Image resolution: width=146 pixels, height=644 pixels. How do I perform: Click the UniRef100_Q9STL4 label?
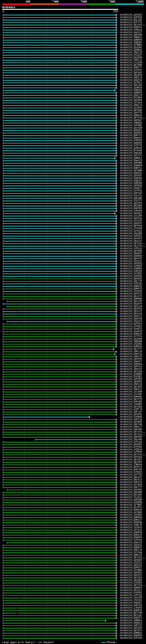pos(131,316)
